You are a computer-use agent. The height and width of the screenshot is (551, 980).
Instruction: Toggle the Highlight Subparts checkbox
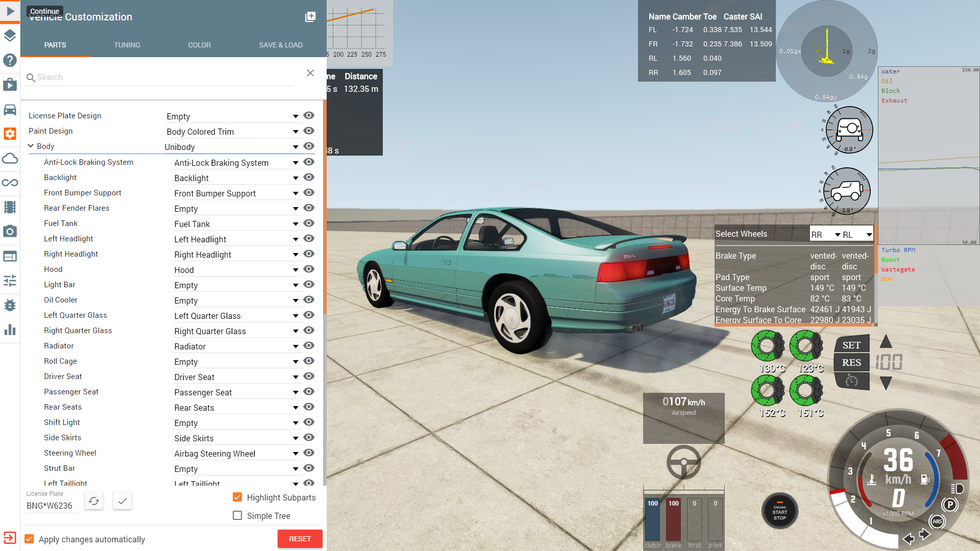click(237, 497)
